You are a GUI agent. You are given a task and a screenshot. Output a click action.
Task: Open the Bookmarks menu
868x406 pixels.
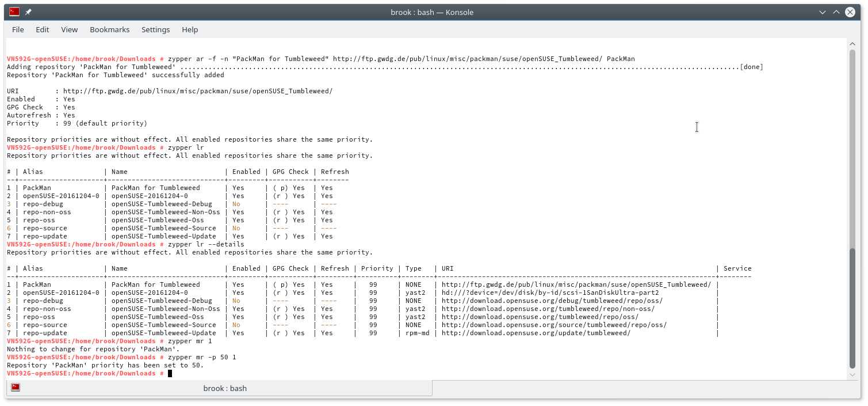pos(110,29)
